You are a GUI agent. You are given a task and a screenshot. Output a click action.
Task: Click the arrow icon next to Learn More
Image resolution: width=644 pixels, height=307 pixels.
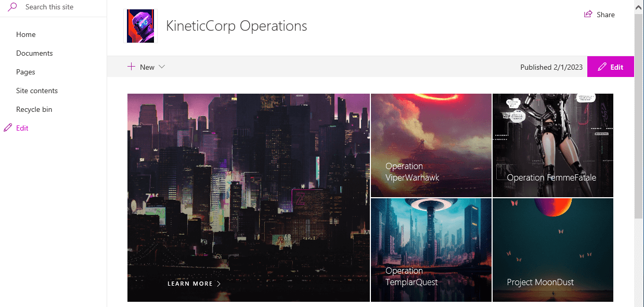pos(218,284)
